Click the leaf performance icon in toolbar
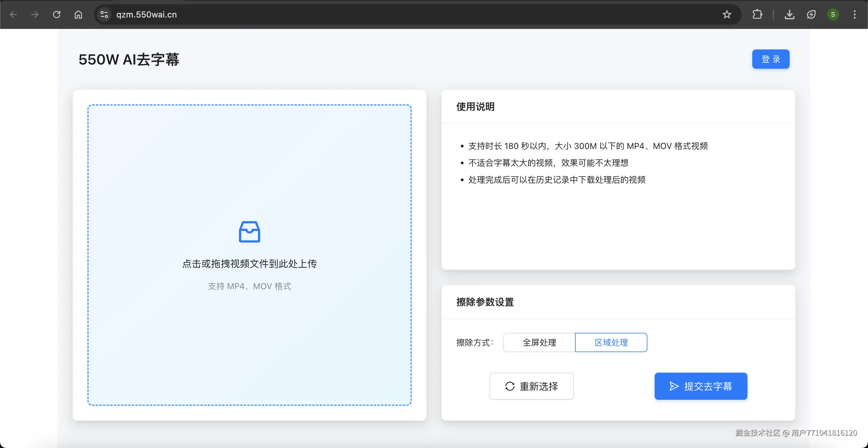 [811, 14]
